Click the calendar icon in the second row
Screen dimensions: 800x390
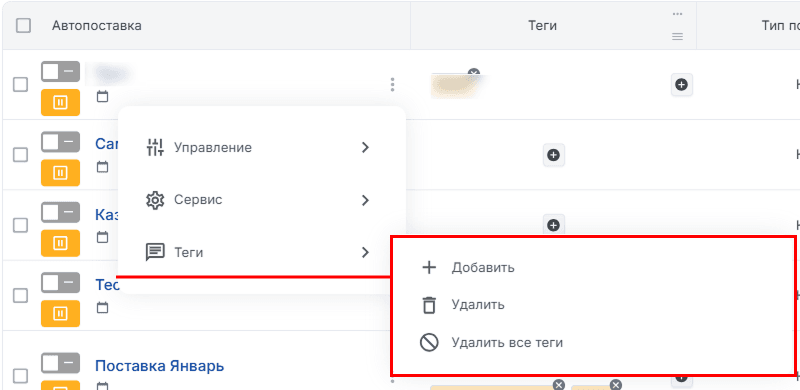(103, 167)
